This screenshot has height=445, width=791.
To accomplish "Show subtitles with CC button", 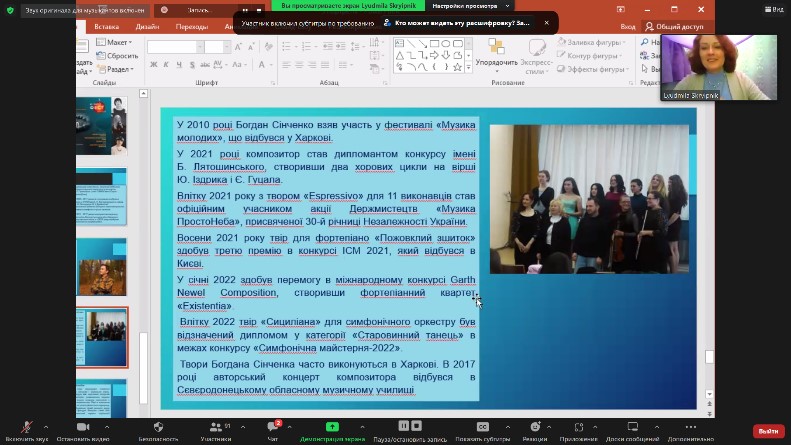I will click(x=483, y=427).
